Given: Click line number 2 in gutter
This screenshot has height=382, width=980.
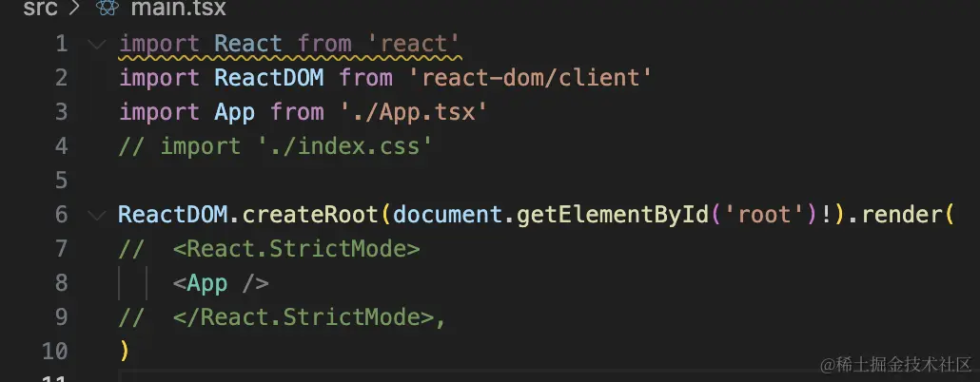Looking at the screenshot, I should coord(61,78).
